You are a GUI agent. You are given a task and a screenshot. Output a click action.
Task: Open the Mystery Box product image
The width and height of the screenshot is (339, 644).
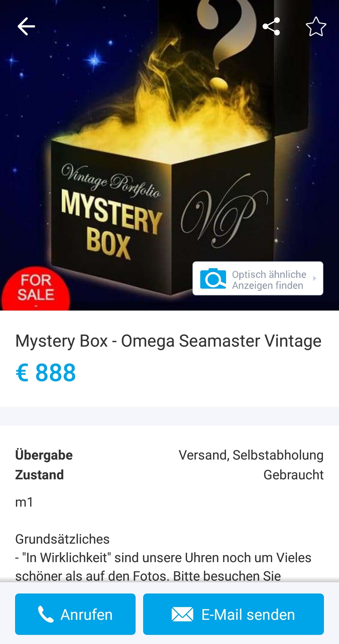click(169, 155)
